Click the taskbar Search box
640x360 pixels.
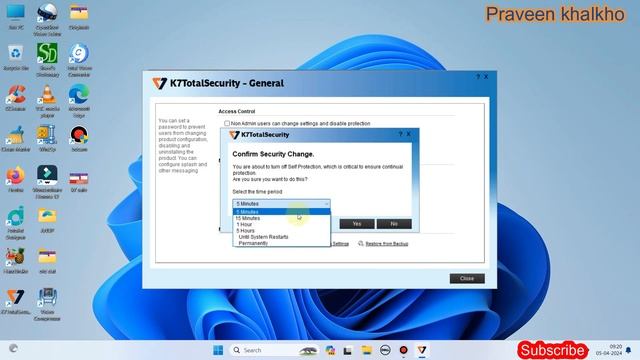point(273,350)
